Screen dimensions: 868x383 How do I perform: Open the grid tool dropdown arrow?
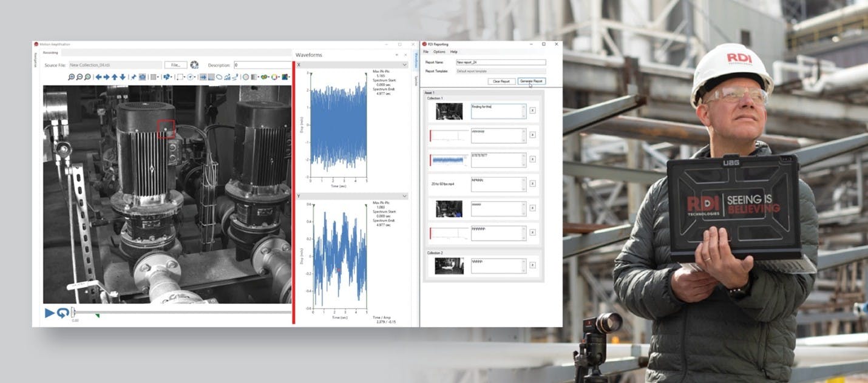[x=158, y=78]
